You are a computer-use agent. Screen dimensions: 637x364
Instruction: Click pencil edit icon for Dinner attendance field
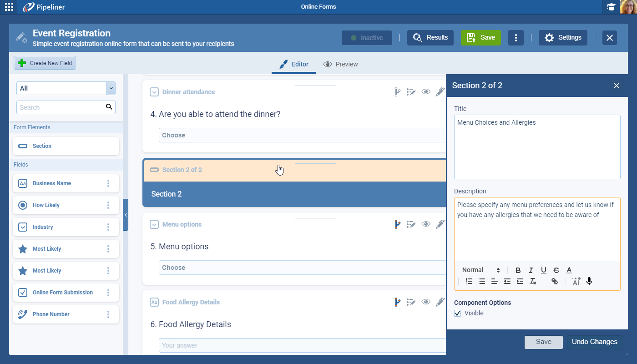pos(440,92)
